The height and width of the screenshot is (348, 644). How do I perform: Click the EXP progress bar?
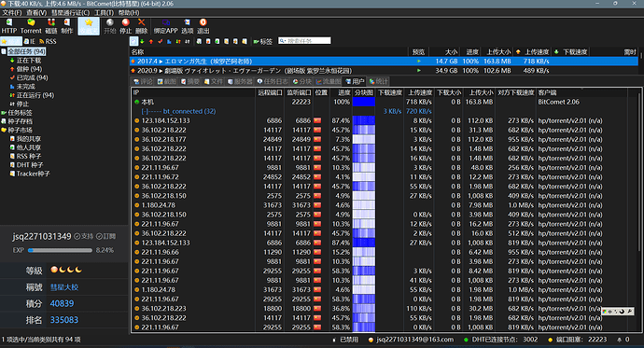point(60,250)
